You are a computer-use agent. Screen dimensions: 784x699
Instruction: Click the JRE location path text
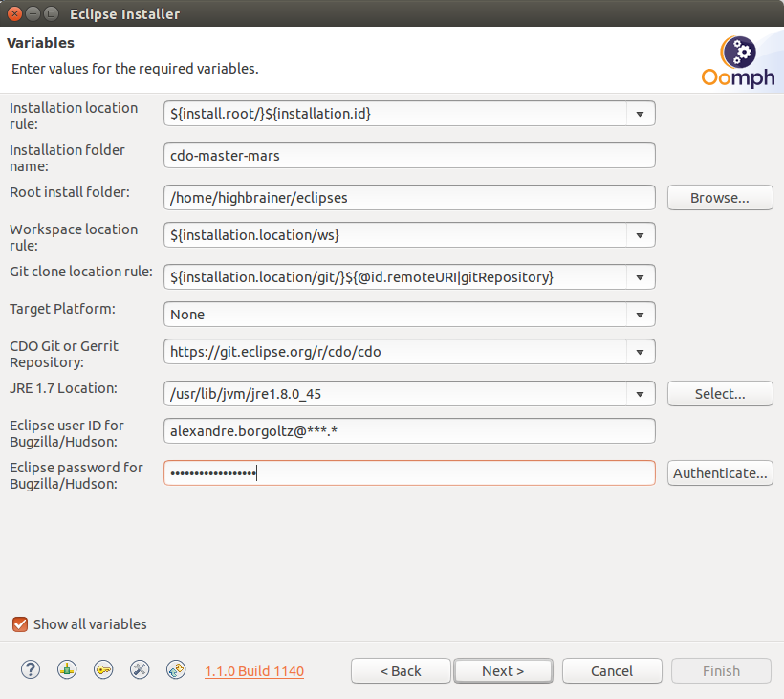[x=246, y=394]
